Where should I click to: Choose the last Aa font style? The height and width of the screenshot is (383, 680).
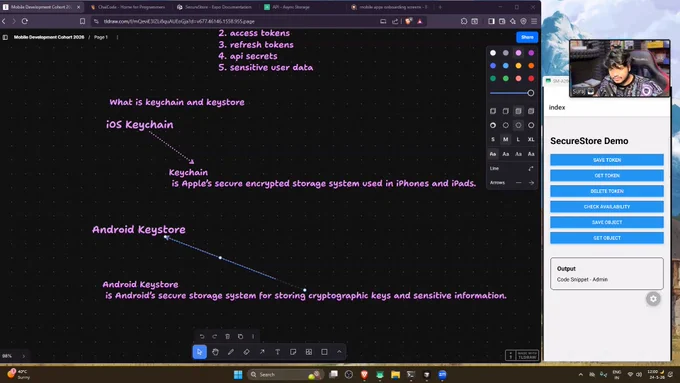pos(531,154)
